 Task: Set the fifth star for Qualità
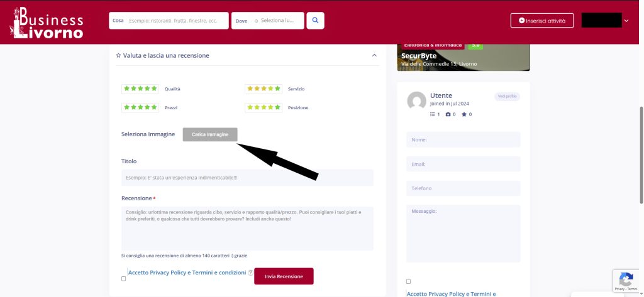click(155, 89)
